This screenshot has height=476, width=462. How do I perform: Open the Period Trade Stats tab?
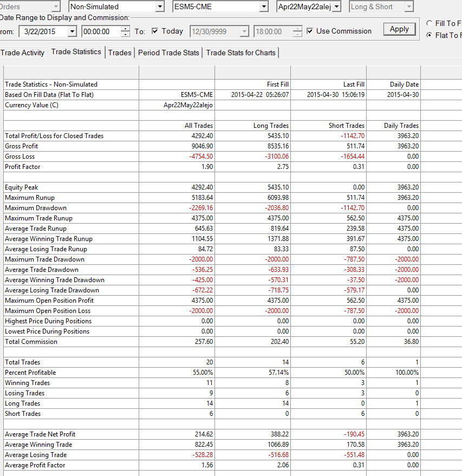coord(168,53)
